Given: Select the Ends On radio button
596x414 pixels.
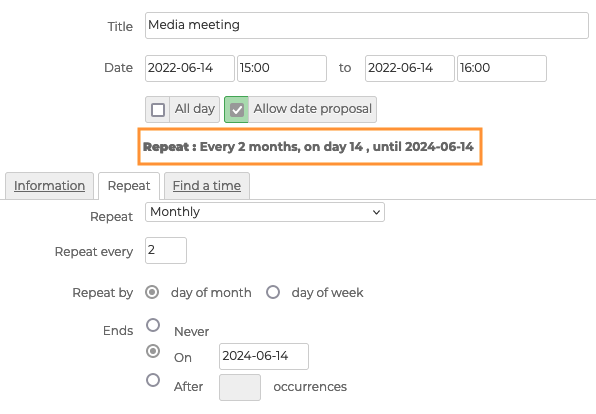Looking at the screenshot, I should pos(153,351).
